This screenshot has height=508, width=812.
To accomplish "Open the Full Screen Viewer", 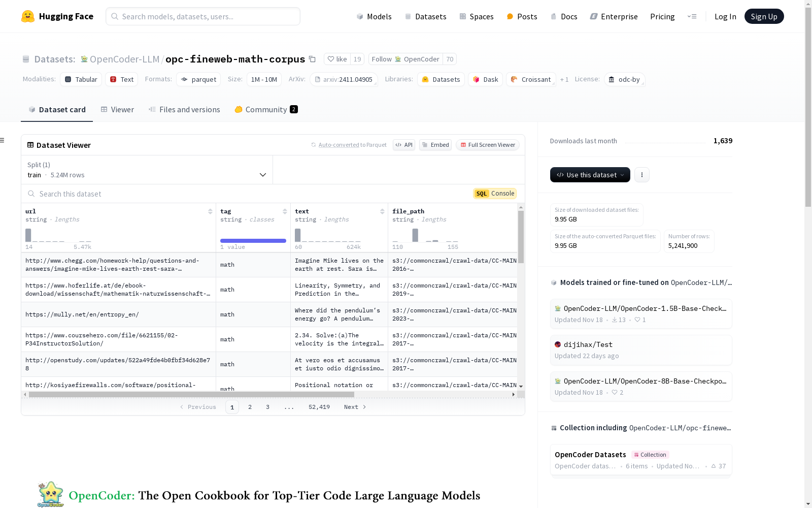I will [488, 145].
